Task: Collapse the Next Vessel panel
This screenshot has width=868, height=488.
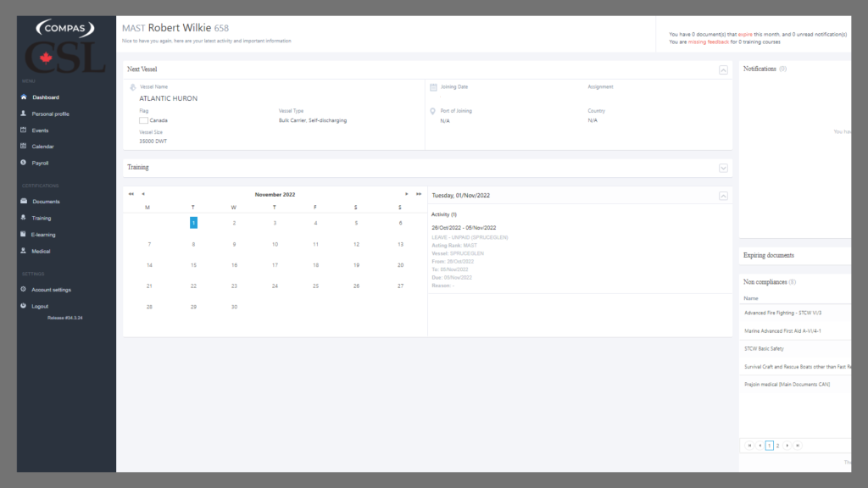Action: point(724,69)
